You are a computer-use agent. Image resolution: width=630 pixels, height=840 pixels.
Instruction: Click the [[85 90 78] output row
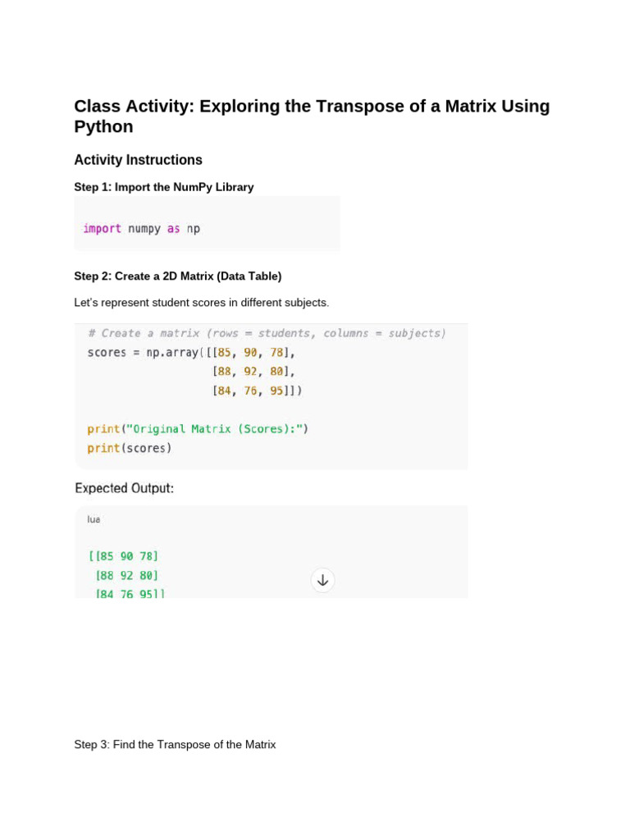[123, 556]
